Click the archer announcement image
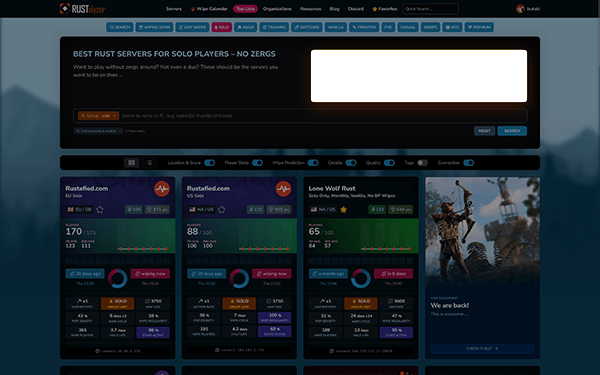This screenshot has width=600, height=375. pyautogui.click(x=483, y=231)
